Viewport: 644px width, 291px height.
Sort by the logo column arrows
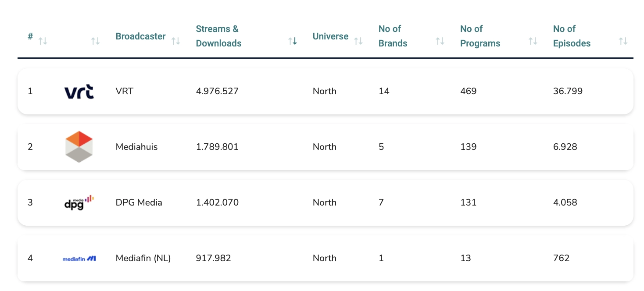click(95, 41)
